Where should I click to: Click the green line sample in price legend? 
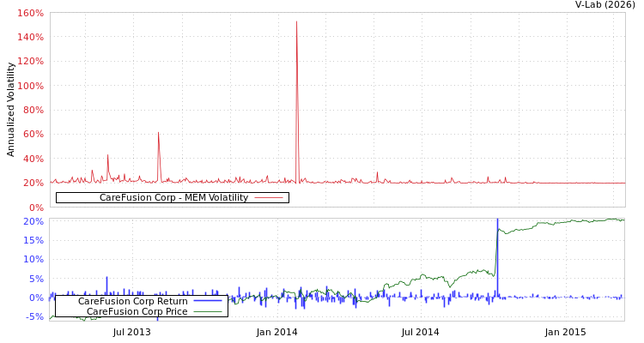click(x=207, y=311)
